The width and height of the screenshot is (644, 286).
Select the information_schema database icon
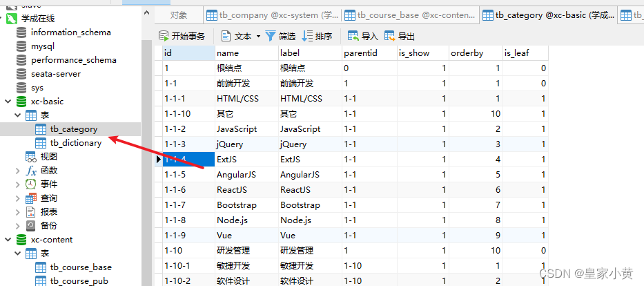pos(21,32)
